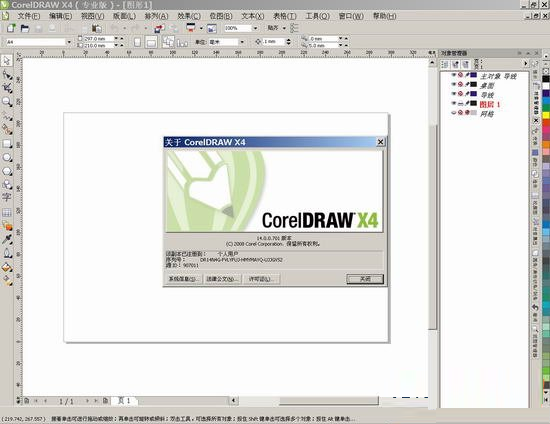Toggle editable pencil of 导线 layer

pos(467,94)
